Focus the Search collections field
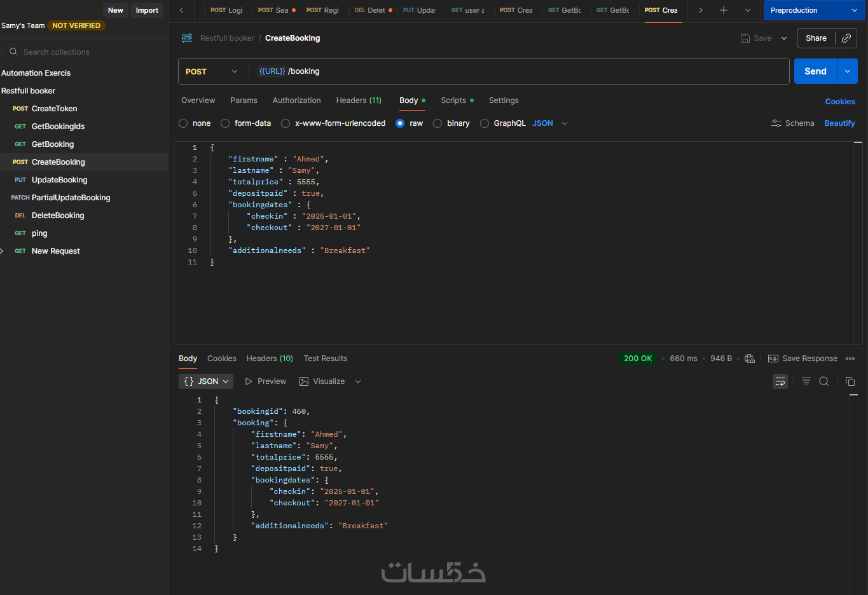 point(83,51)
